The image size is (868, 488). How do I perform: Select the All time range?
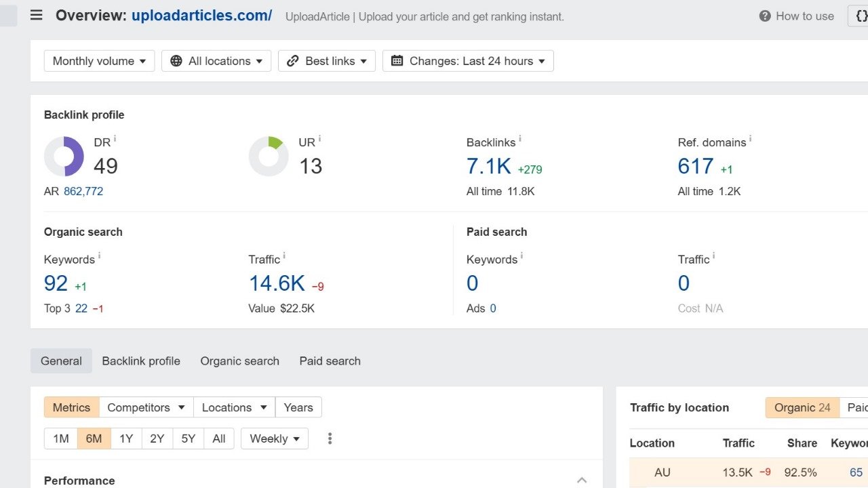(219, 439)
